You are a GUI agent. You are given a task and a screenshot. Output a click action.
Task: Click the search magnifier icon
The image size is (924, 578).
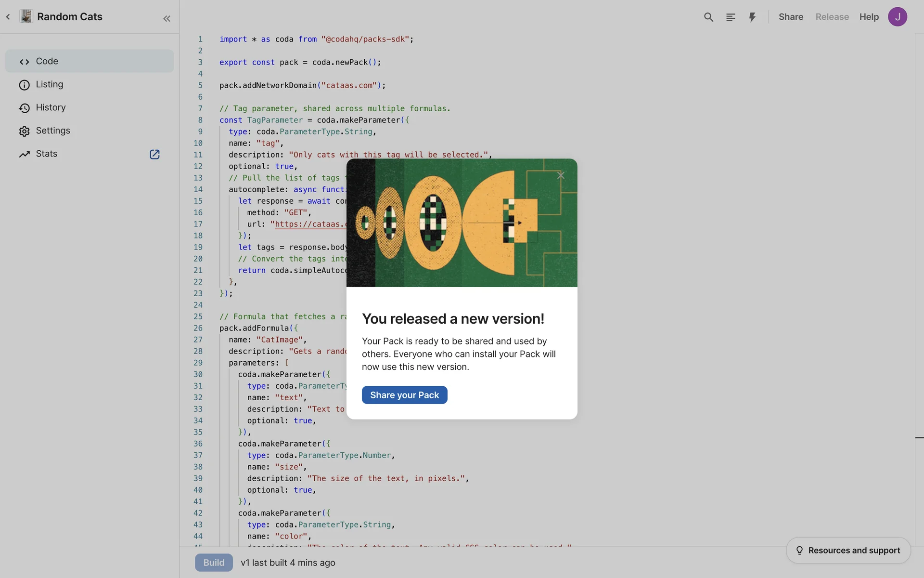(x=708, y=17)
